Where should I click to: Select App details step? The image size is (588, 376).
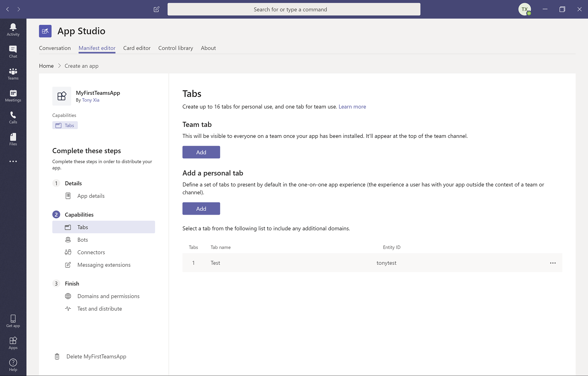(91, 196)
